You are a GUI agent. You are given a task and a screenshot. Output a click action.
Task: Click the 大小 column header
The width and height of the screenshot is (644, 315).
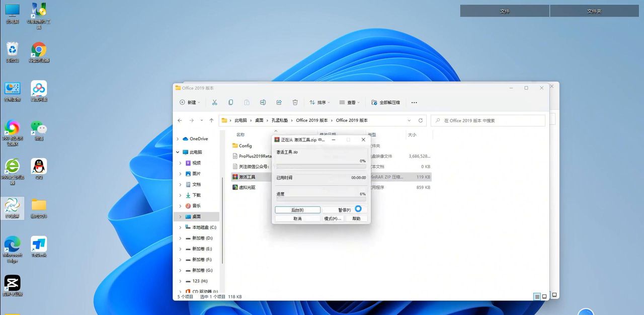[x=412, y=135]
